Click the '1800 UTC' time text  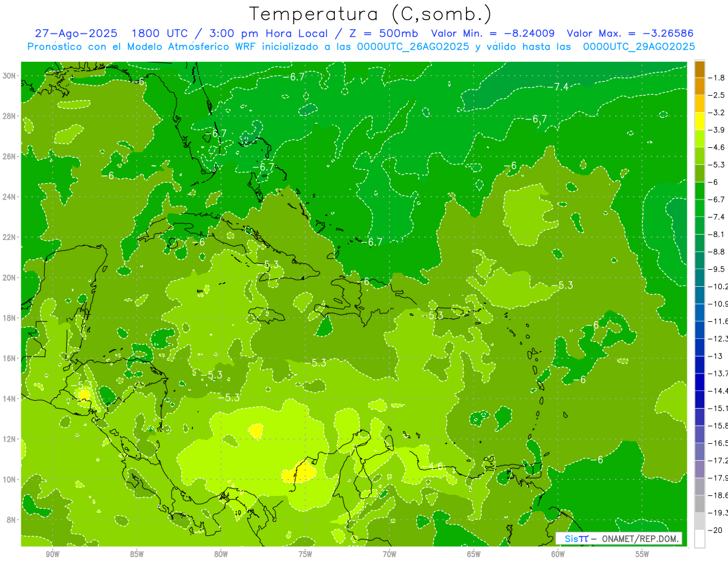pyautogui.click(x=160, y=33)
